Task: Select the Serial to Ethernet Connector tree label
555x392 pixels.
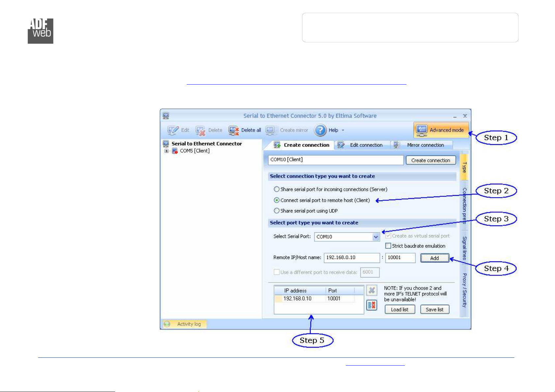Action: coord(207,144)
